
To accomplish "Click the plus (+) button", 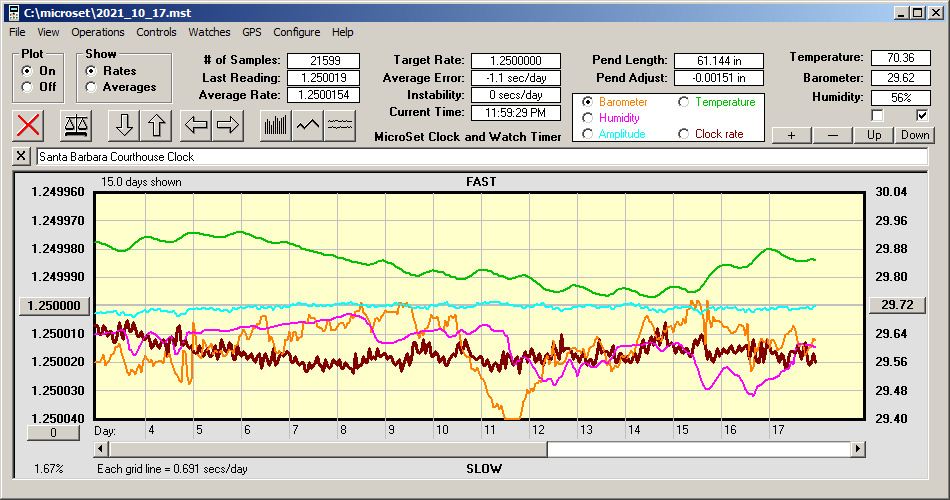I will (791, 135).
